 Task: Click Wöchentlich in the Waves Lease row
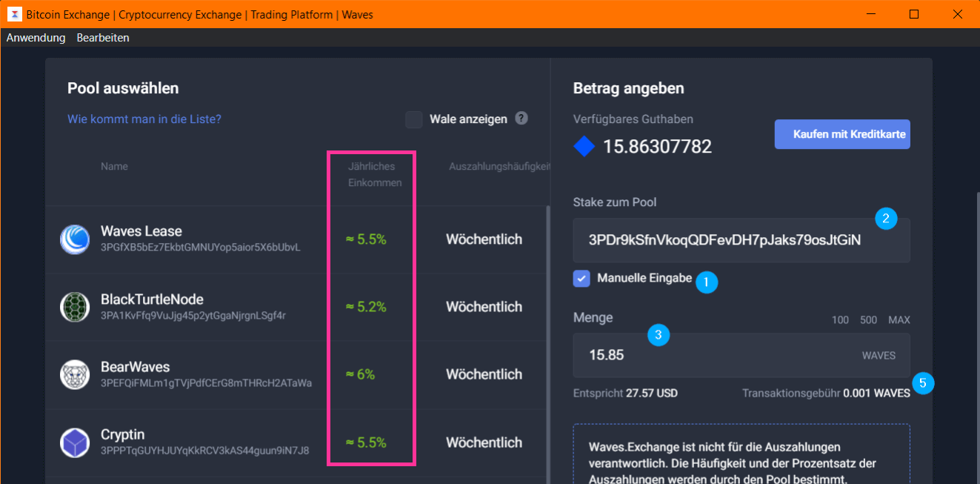484,239
